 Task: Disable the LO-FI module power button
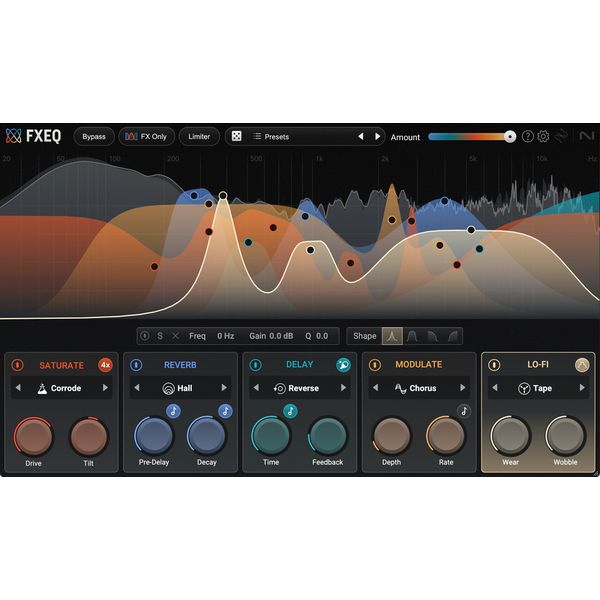pyautogui.click(x=493, y=365)
